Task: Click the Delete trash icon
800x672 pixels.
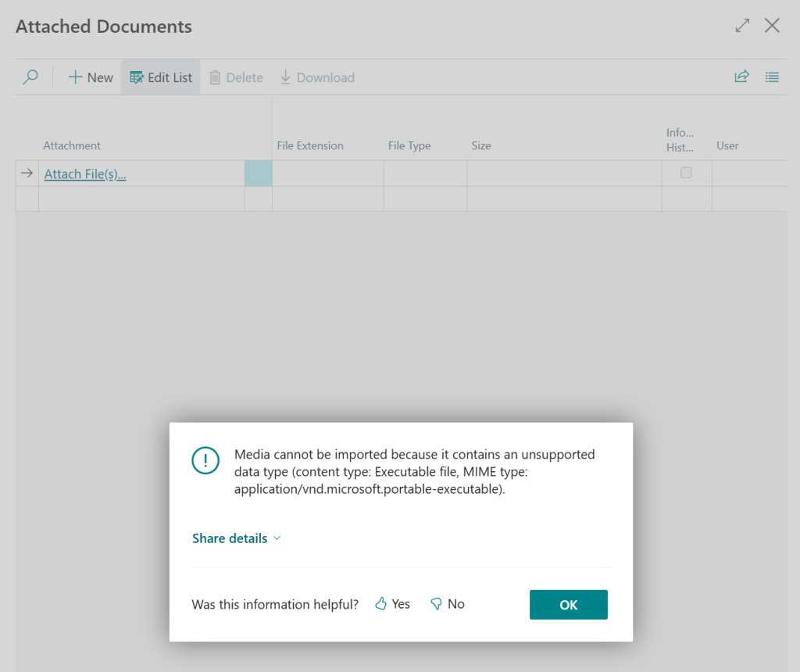Action: (215, 77)
